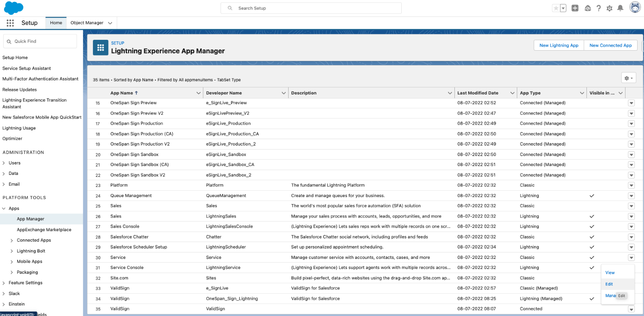Open the list view controls gear

[x=629, y=78]
